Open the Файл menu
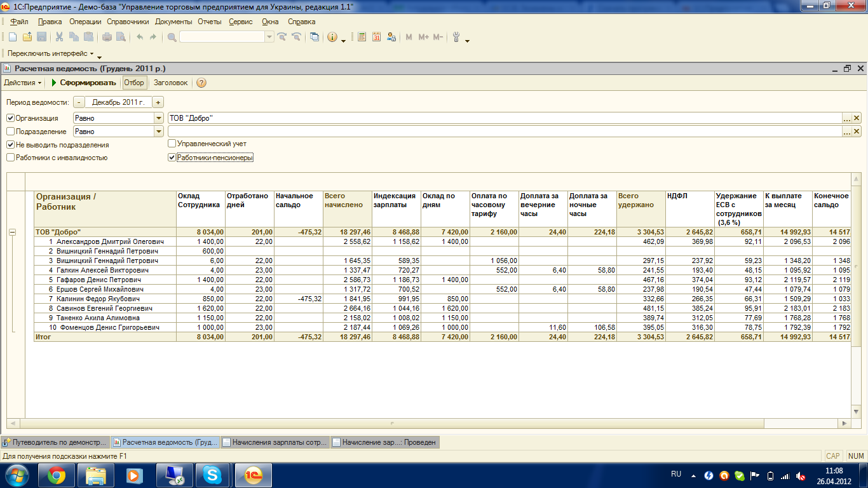This screenshot has width=868, height=488. point(20,22)
